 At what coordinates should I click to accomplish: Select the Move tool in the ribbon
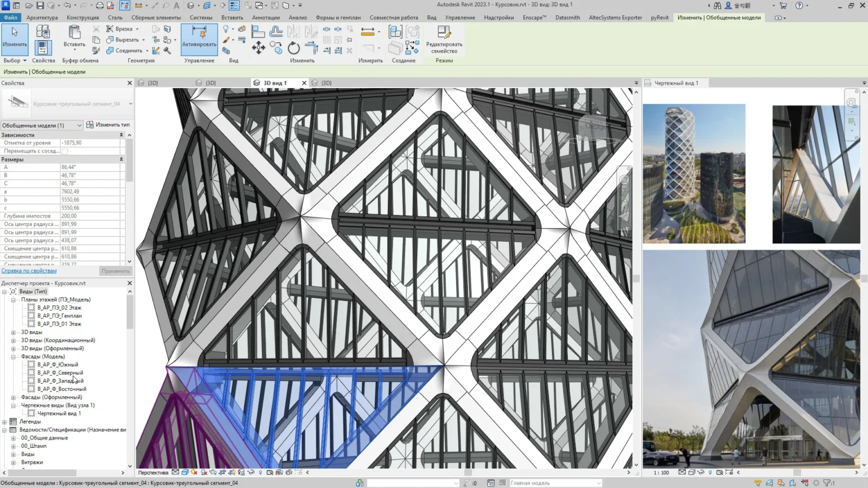pyautogui.click(x=258, y=48)
